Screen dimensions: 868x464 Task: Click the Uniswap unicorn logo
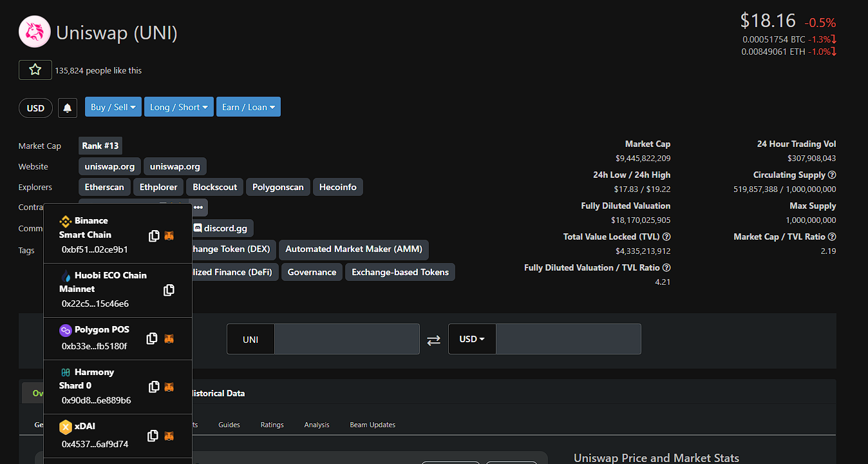pyautogui.click(x=35, y=32)
